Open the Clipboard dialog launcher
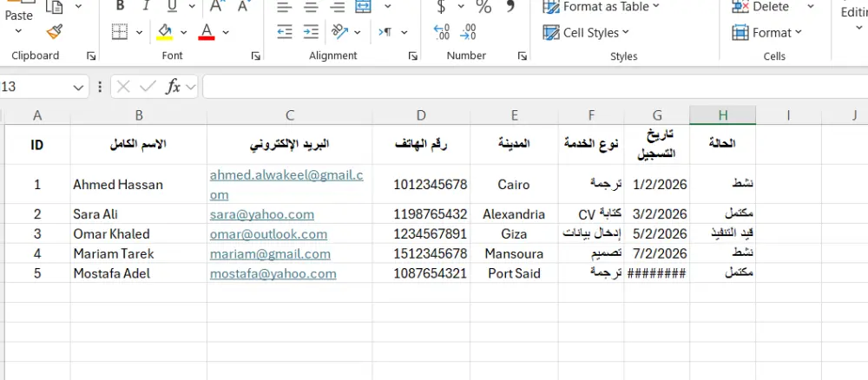The image size is (868, 380). (91, 56)
